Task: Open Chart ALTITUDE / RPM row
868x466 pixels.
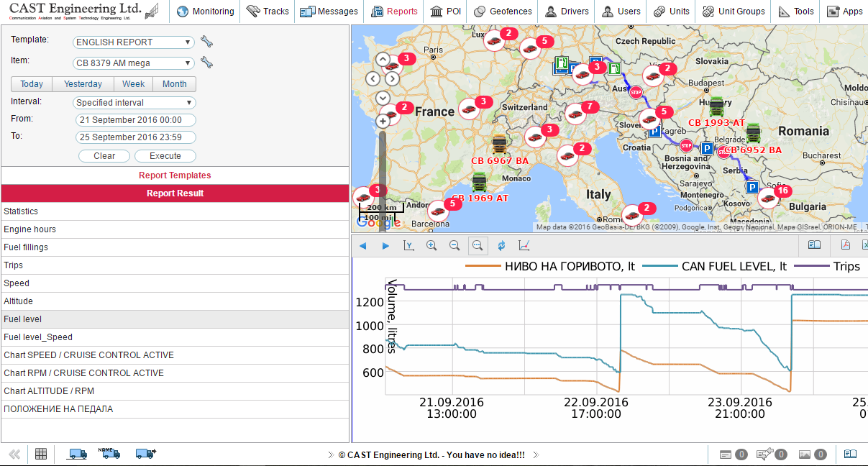Action: coord(175,391)
